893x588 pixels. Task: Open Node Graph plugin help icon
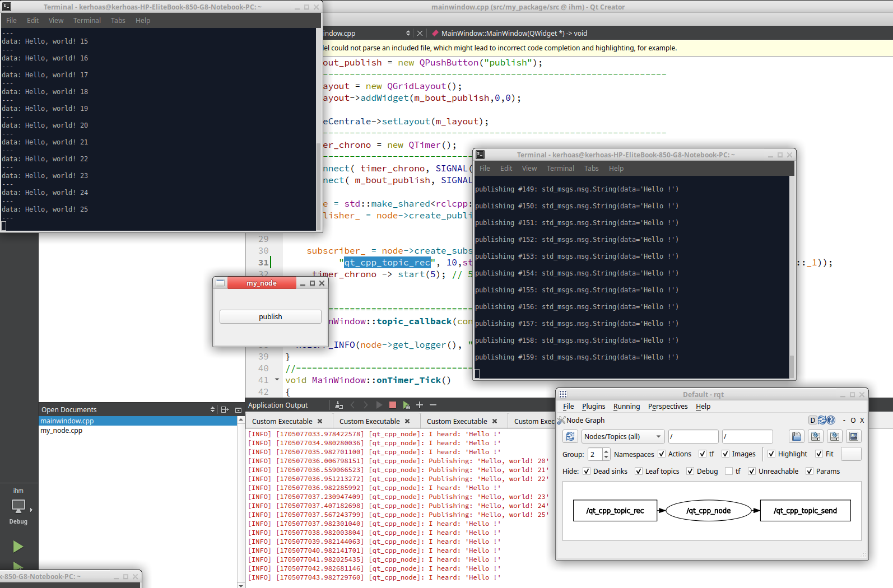[x=831, y=420]
